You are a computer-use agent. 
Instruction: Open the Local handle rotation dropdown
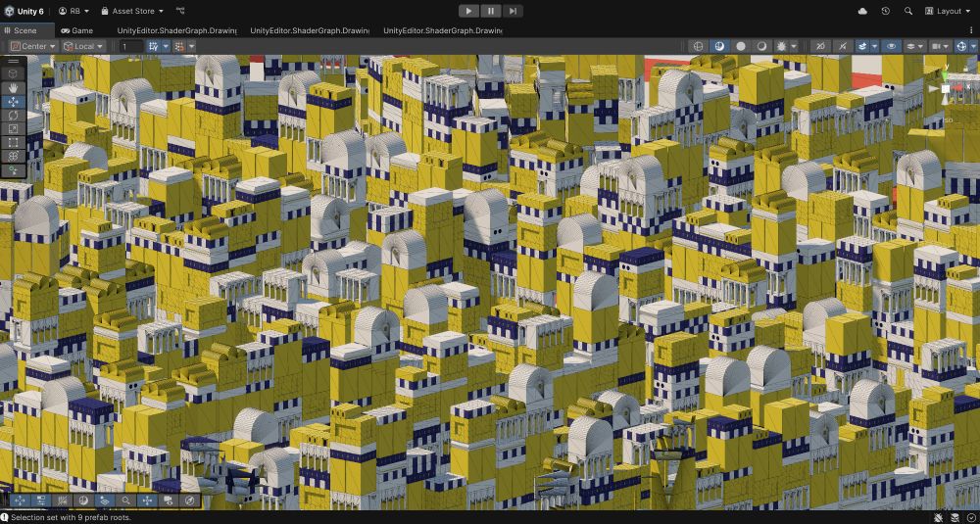point(83,46)
